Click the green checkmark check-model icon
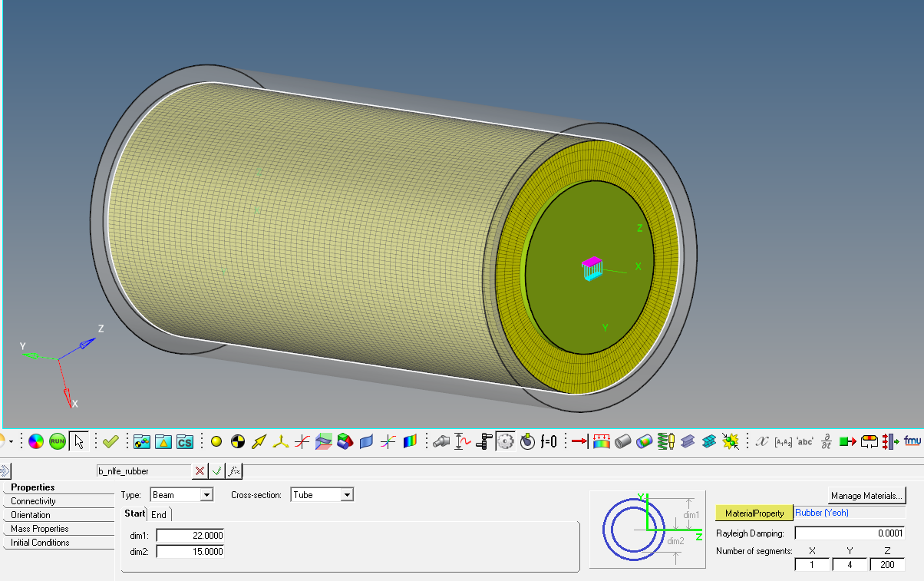924x581 pixels. coord(111,441)
